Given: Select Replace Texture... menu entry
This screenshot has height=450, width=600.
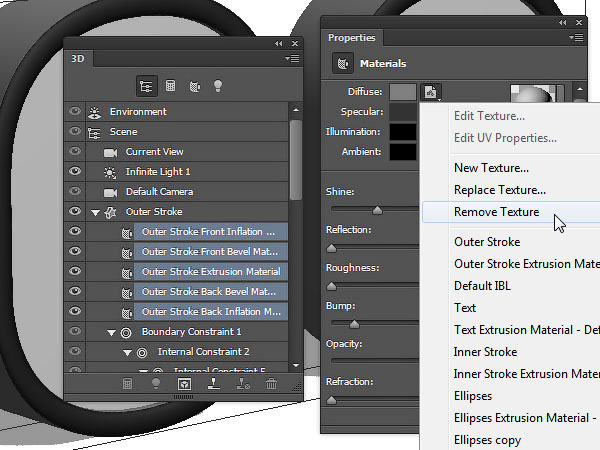Looking at the screenshot, I should pyautogui.click(x=499, y=190).
